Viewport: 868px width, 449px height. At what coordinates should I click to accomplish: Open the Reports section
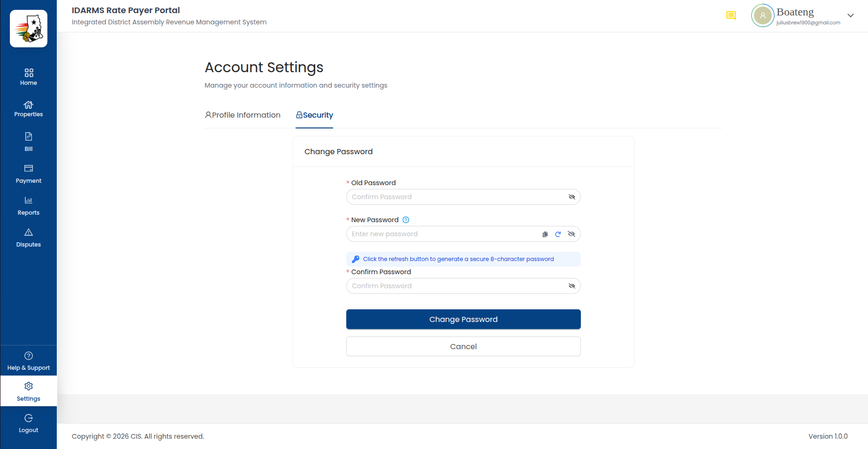pos(29,206)
